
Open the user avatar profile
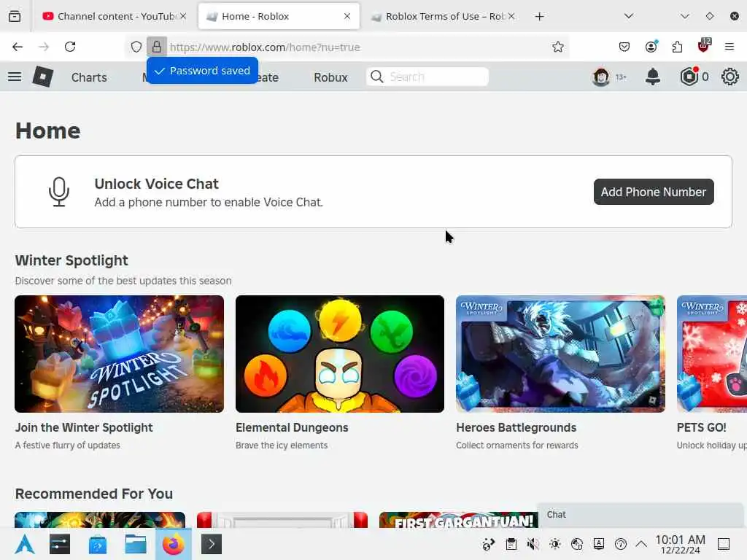pos(601,77)
